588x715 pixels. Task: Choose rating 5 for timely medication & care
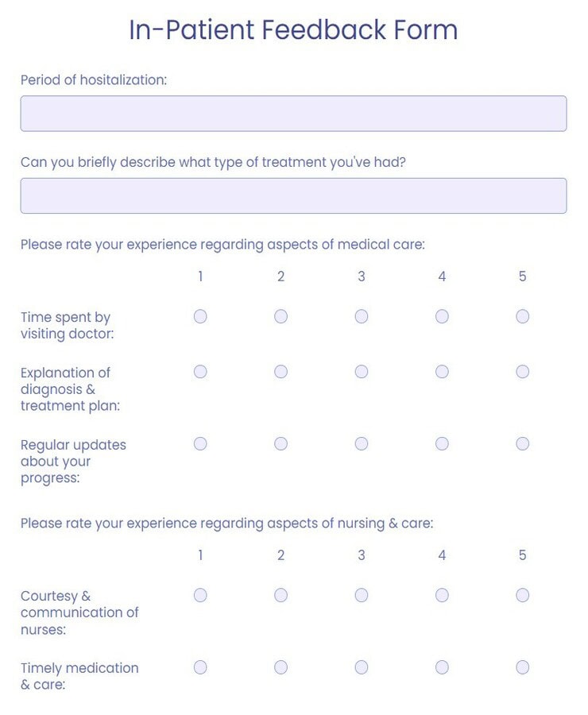tap(522, 667)
